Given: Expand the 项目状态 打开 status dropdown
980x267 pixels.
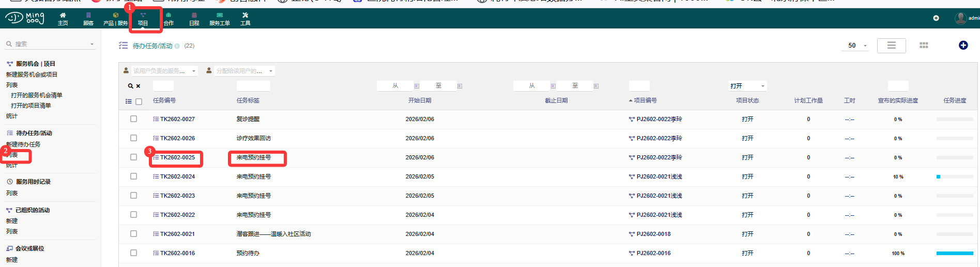Looking at the screenshot, I should click(747, 86).
